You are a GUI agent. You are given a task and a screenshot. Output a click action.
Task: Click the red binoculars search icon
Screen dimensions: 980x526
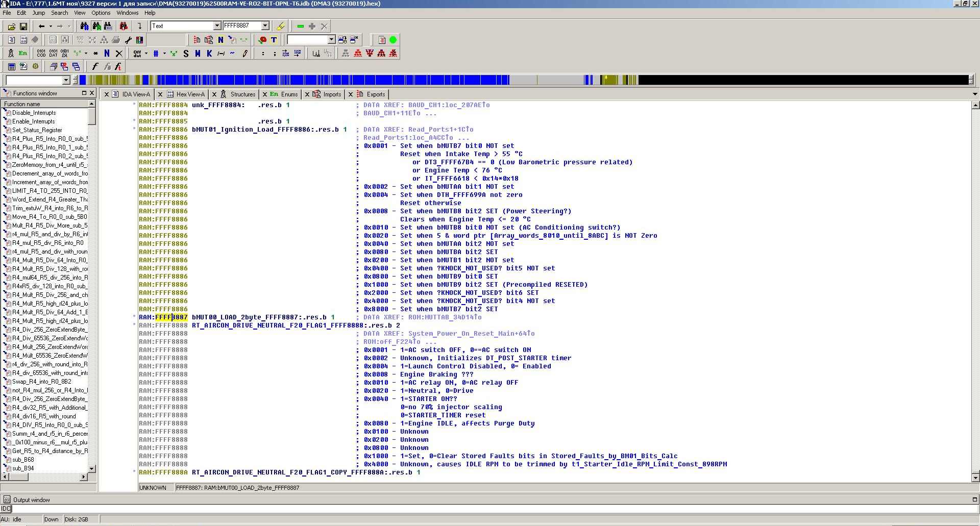124,26
